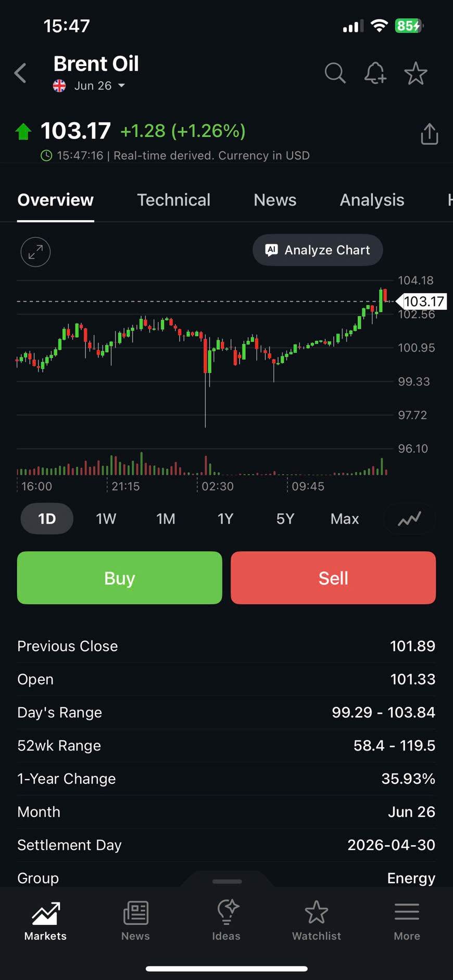This screenshot has width=453, height=980.
Task: Switch chart type via line icon
Action: (x=409, y=519)
